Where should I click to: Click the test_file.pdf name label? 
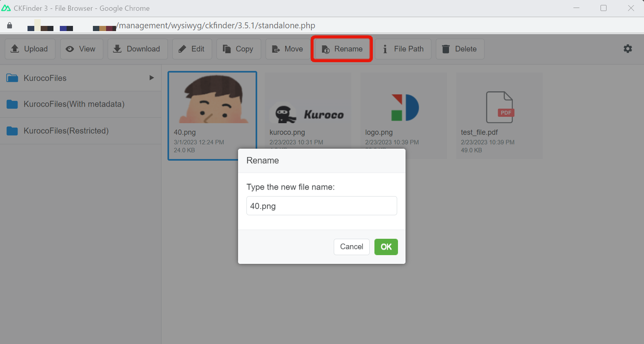[479, 132]
